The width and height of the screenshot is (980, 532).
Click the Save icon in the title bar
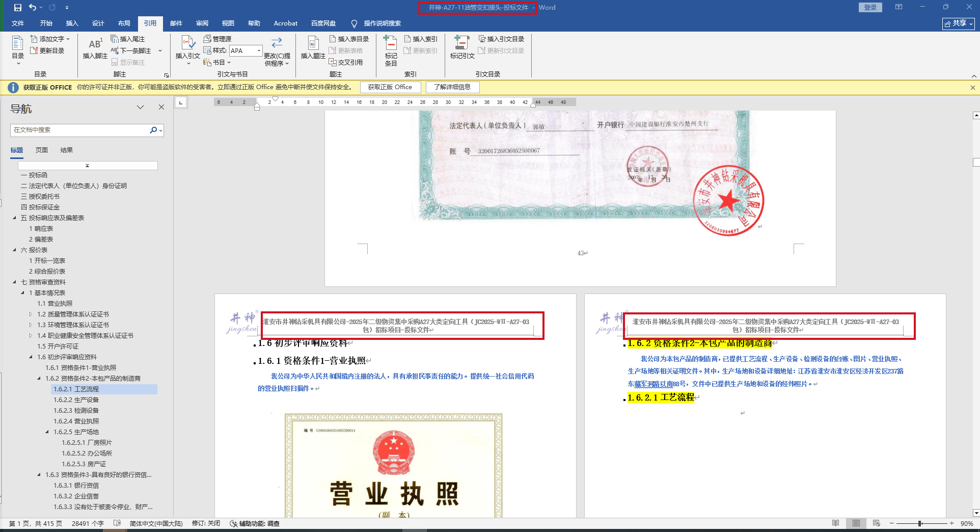18,8
